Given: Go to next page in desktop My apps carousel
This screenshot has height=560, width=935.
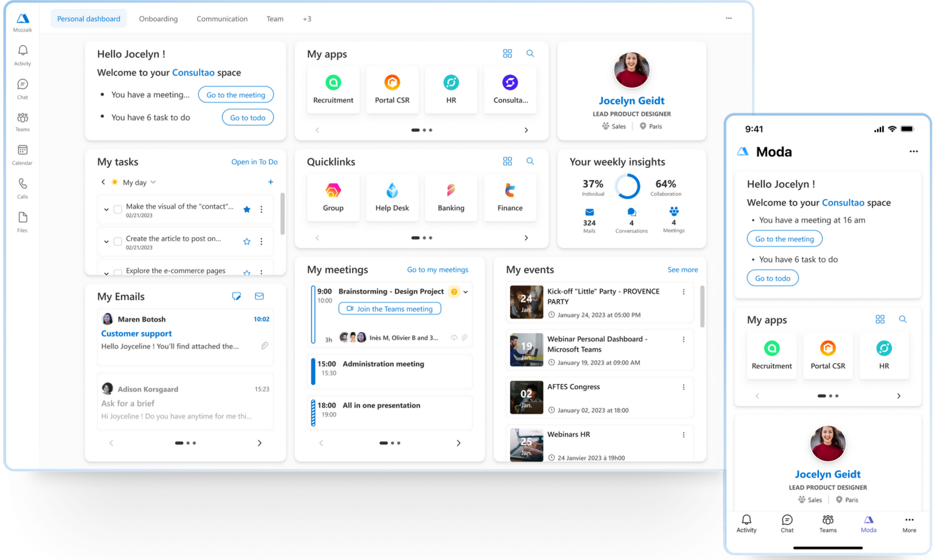Looking at the screenshot, I should click(x=526, y=130).
